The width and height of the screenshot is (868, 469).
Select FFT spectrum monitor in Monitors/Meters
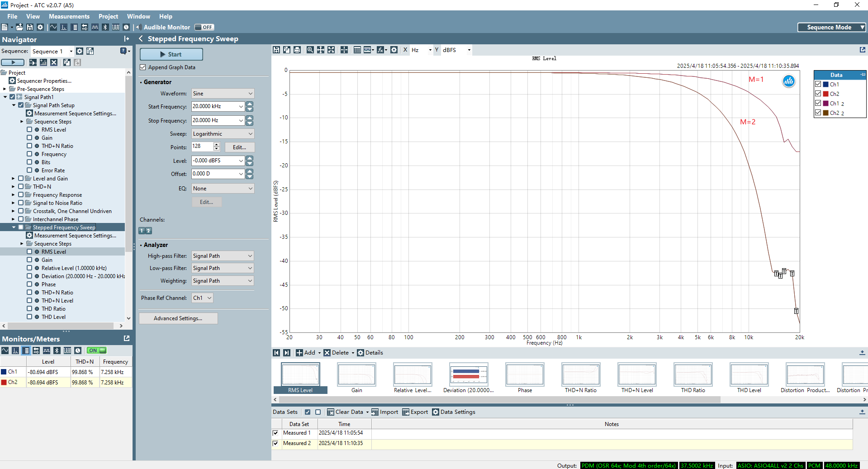point(15,351)
